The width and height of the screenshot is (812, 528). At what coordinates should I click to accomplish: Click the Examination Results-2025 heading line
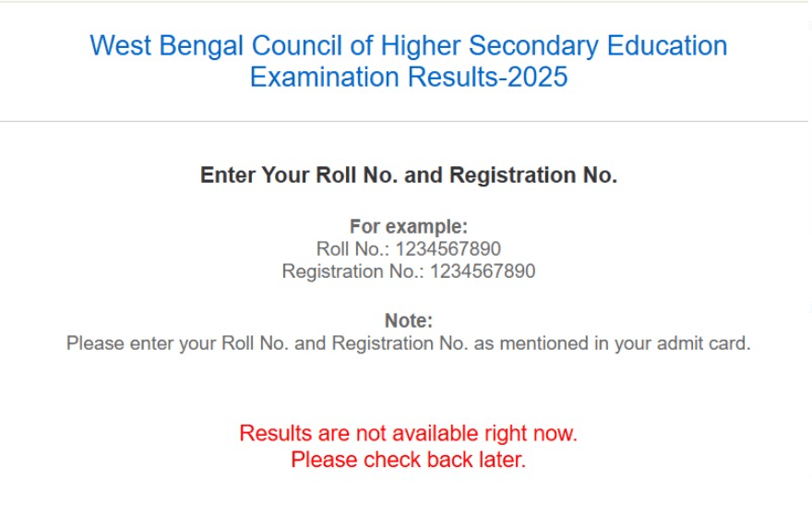click(x=408, y=77)
